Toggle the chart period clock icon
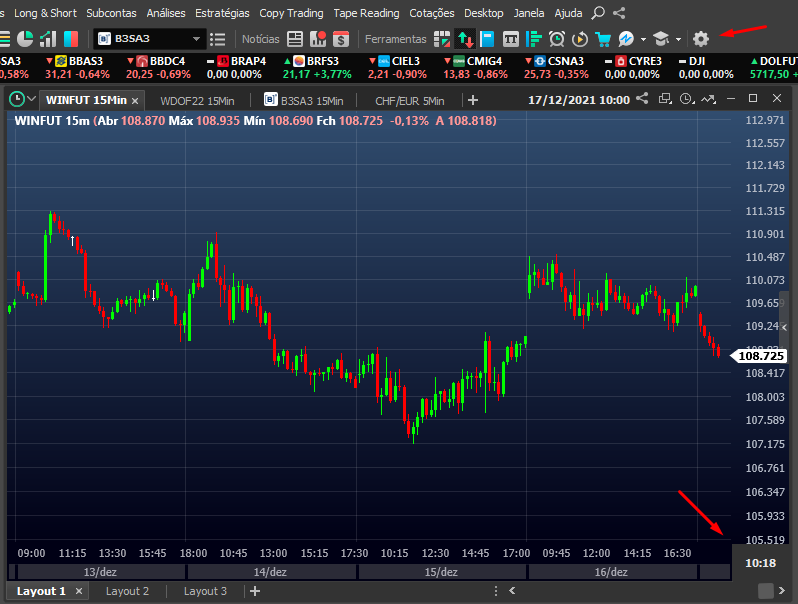 17,99
